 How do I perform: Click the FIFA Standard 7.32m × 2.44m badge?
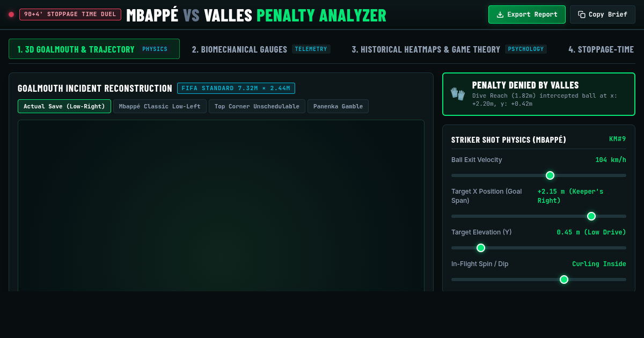tap(236, 89)
